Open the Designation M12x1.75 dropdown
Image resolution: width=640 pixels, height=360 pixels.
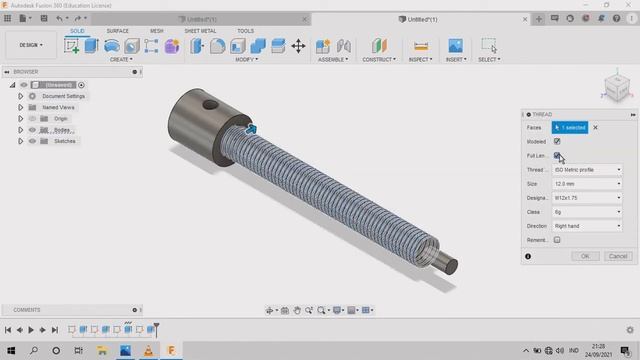click(587, 198)
